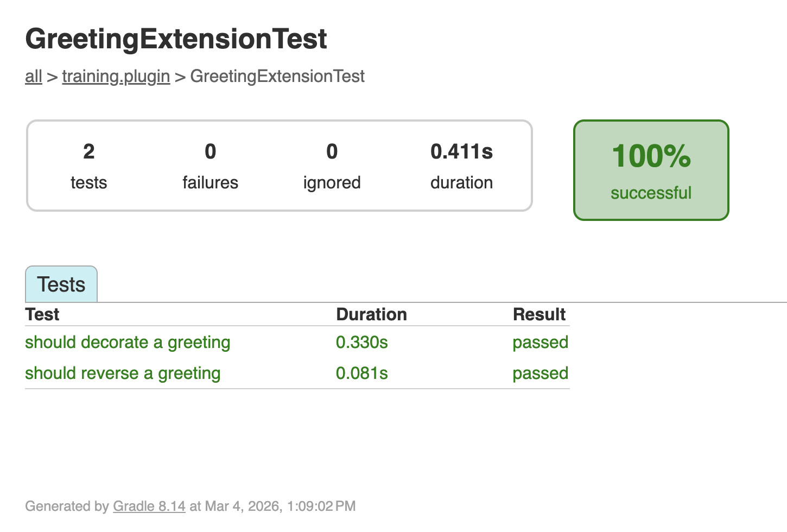Click the '0 ignored' summary counter
This screenshot has height=532, width=787.
332,166
